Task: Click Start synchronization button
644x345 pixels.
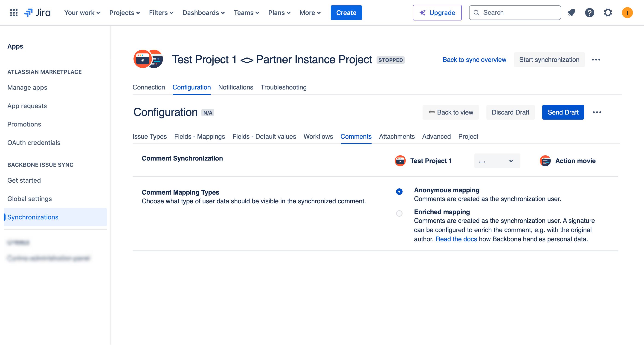Action: tap(549, 60)
